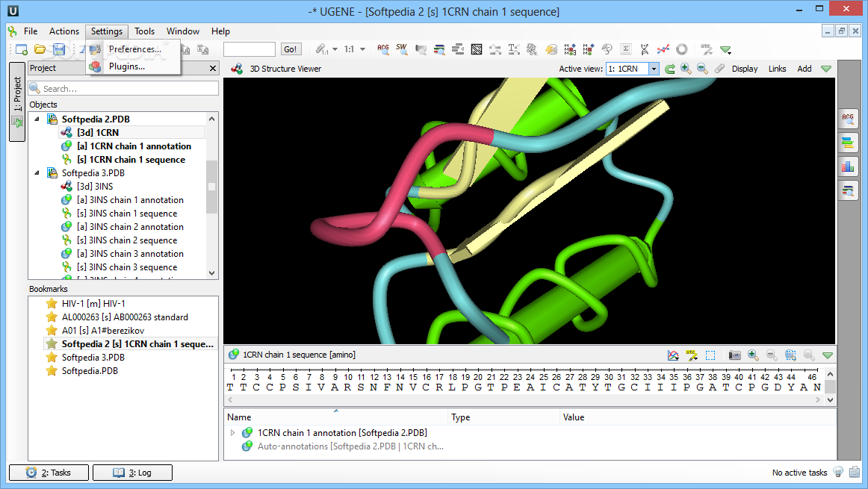
Task: Open green triangle menu in sequence toolbar
Action: [x=827, y=355]
